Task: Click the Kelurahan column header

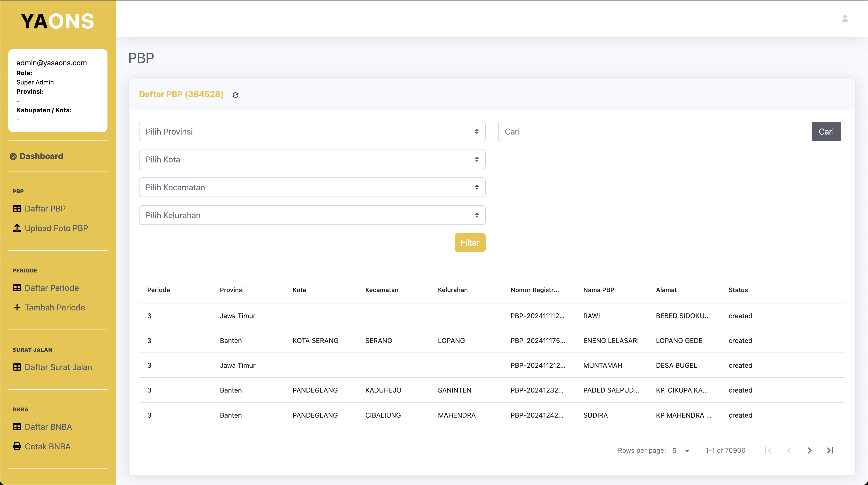Action: (x=453, y=290)
